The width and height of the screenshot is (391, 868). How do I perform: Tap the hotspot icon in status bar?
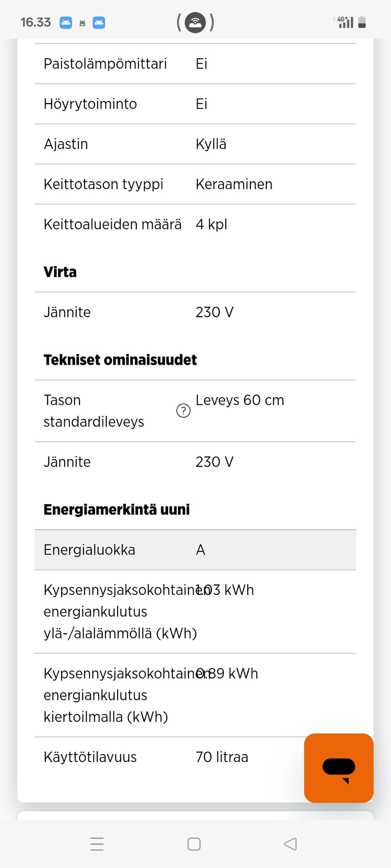click(x=195, y=22)
